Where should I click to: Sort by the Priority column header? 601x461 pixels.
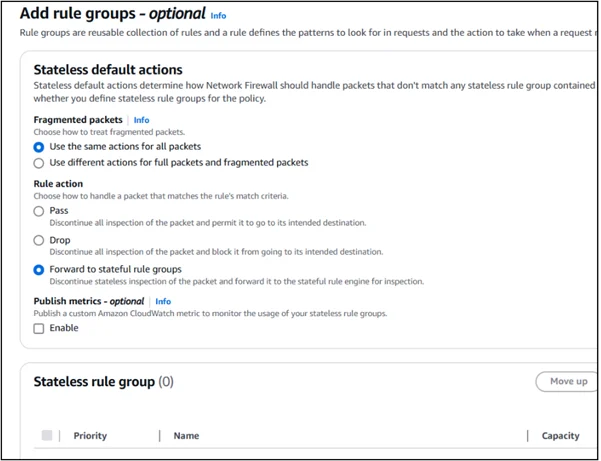(x=90, y=436)
